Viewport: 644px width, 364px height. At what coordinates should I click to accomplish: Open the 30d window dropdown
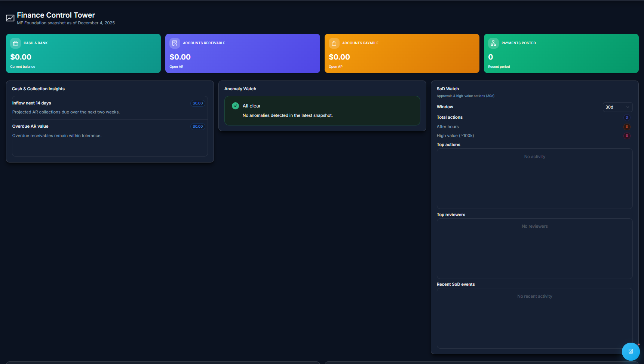click(x=617, y=107)
